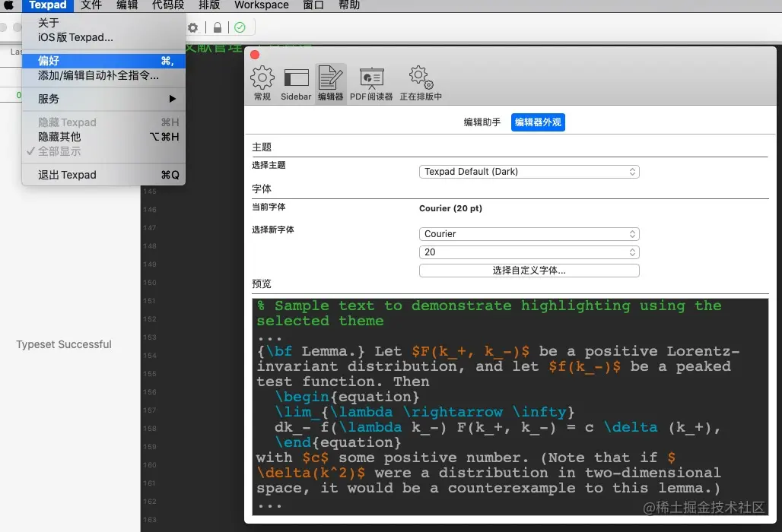The image size is (782, 532).
Task: Open the 排版 menu
Action: [x=209, y=5]
